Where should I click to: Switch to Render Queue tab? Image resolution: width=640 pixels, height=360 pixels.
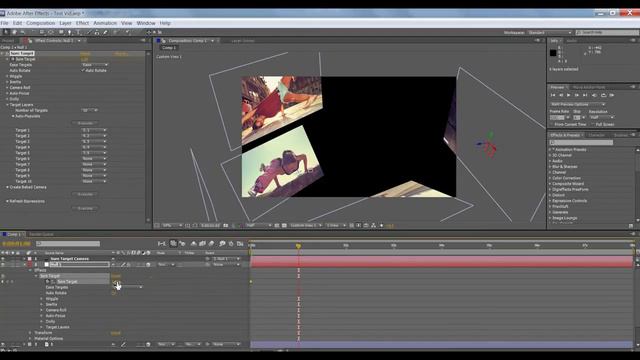tap(41, 234)
